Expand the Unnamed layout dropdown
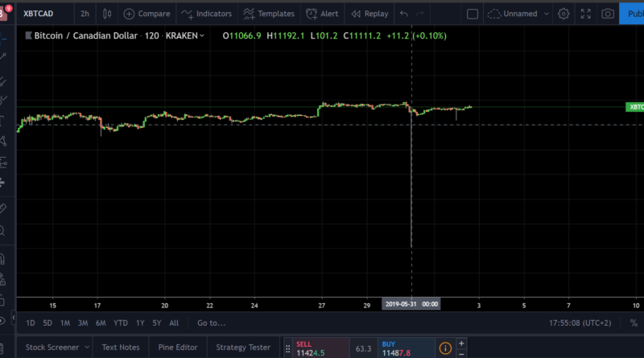The width and height of the screenshot is (644, 358). (x=543, y=14)
